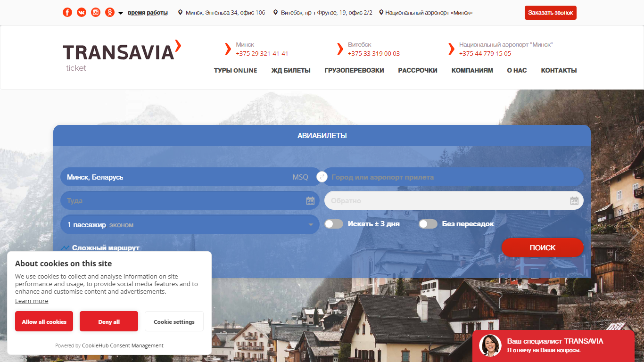Expand the '1 пассажир эконом' dropdown

pyautogui.click(x=190, y=225)
